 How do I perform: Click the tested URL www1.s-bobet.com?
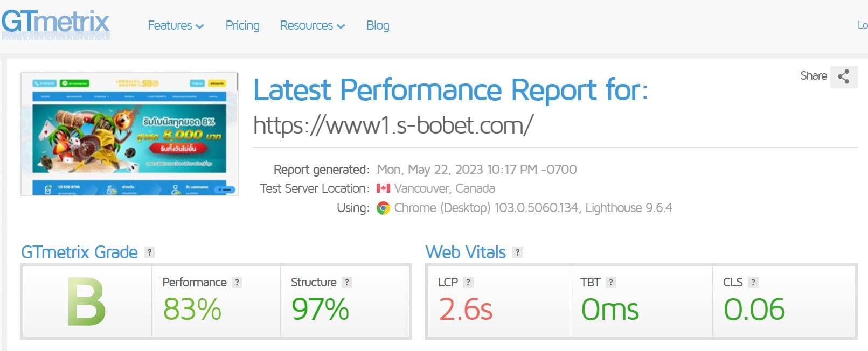click(393, 125)
